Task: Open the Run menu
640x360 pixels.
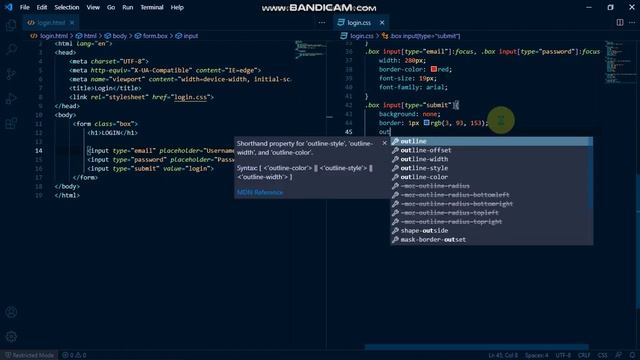Action: tap(127, 7)
